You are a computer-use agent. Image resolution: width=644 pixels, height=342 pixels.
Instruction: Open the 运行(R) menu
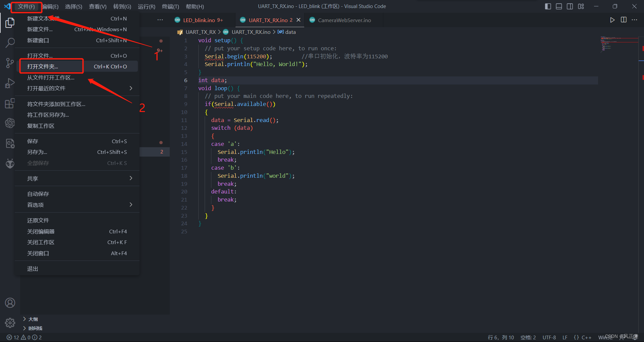(x=147, y=6)
